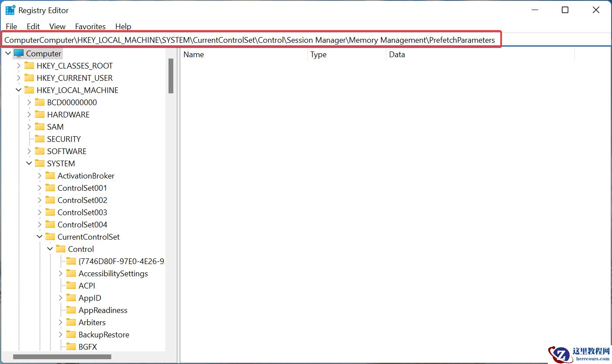Click the Registry Editor app icon in title bar
The image size is (612, 364).
(x=10, y=10)
